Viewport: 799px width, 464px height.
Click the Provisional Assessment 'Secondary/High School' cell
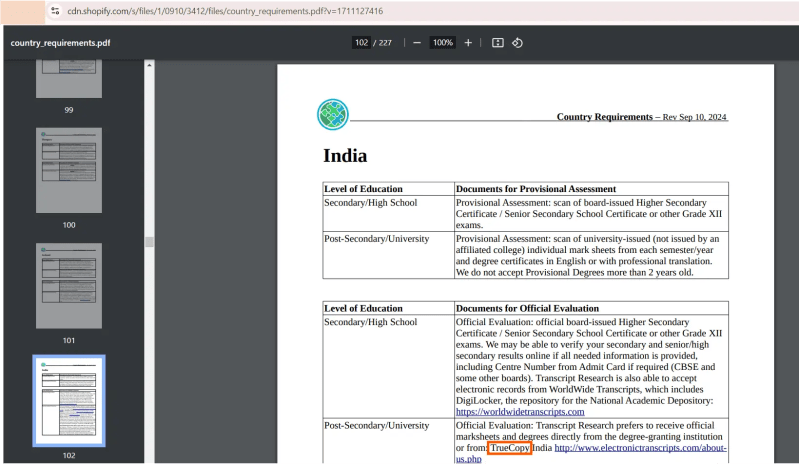(x=388, y=213)
